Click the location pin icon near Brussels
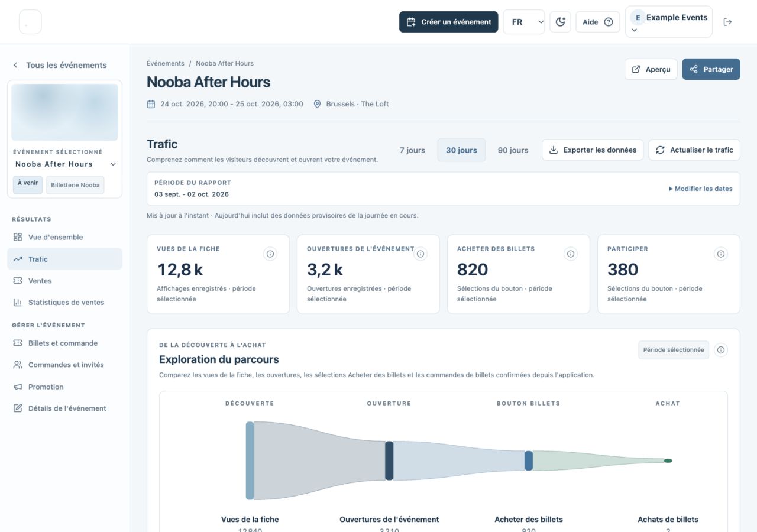This screenshot has width=757, height=532. coord(317,104)
